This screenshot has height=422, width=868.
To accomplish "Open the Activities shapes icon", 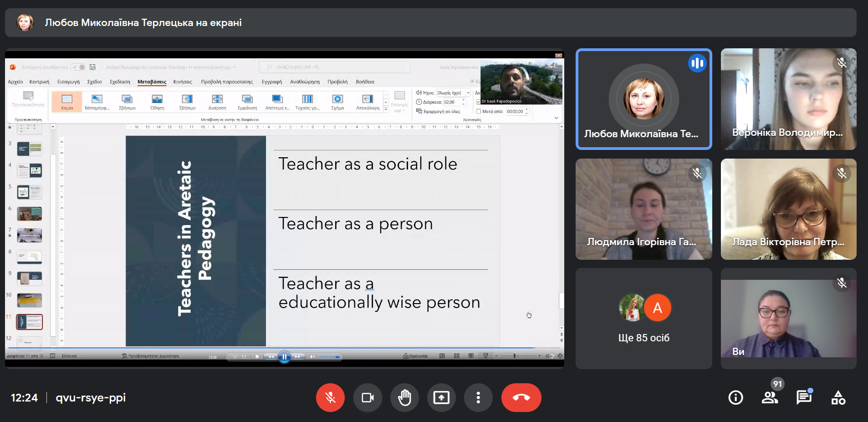I will [838, 398].
